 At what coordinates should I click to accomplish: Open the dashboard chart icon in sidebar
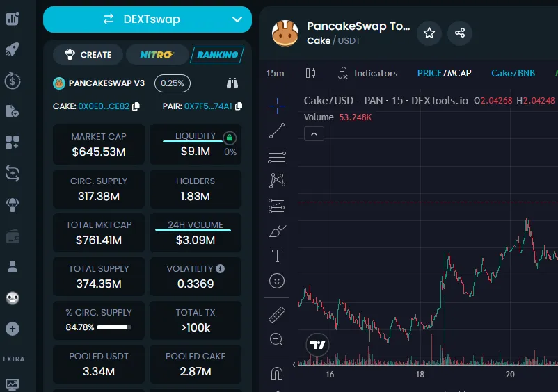(13, 19)
